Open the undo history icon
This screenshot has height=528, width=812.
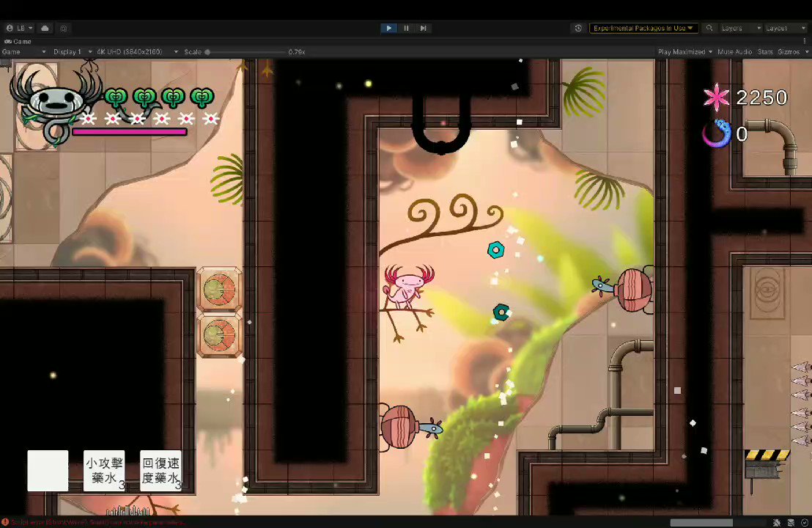click(578, 28)
